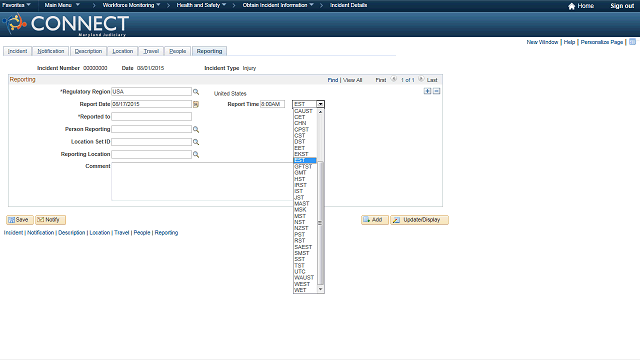Click the bottom Incident page link
Screen dimensions: 640x360
coord(13,233)
